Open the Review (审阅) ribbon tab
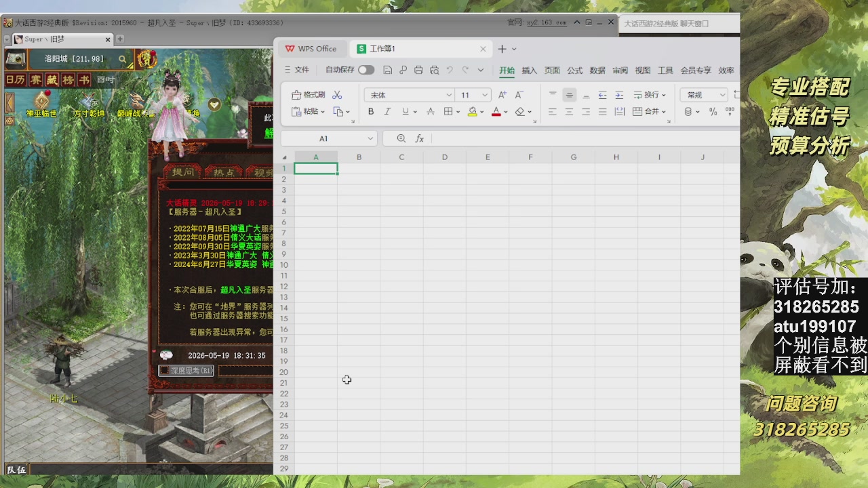This screenshot has width=868, height=488. click(620, 70)
